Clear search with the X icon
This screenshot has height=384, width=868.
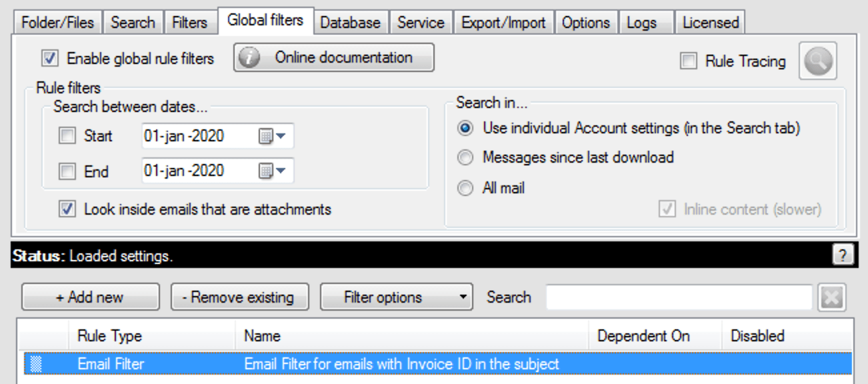pos(832,297)
